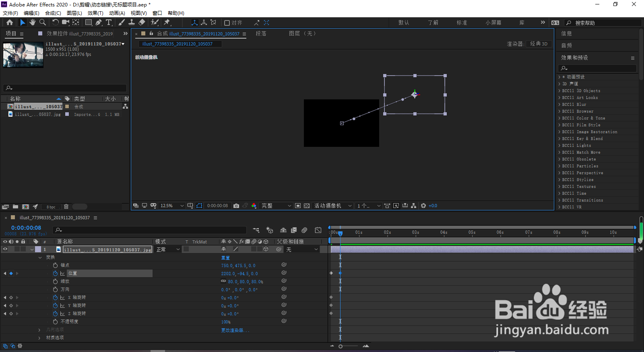This screenshot has width=644, height=352.
Task: Open 合成(C) menu
Action: [x=53, y=13]
